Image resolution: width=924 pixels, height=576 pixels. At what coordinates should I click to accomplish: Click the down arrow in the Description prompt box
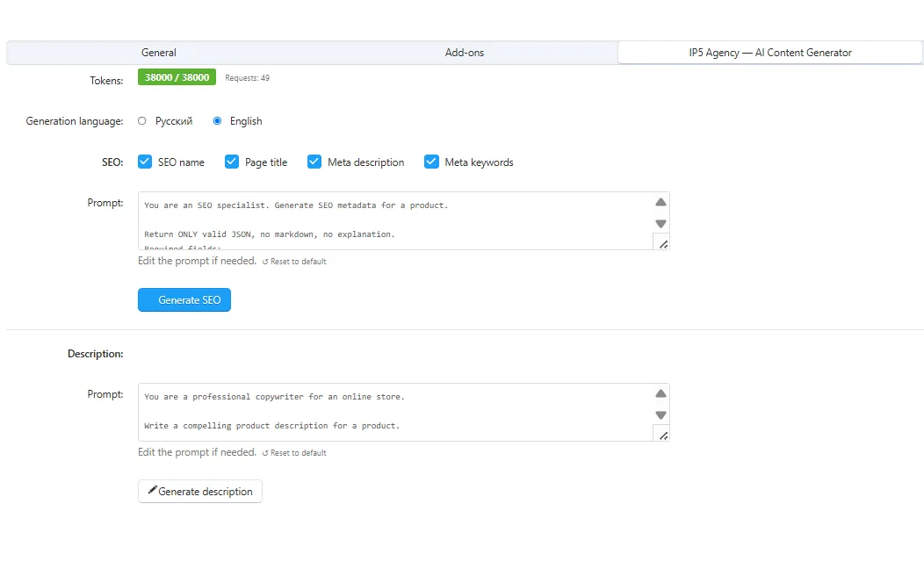[x=661, y=415]
